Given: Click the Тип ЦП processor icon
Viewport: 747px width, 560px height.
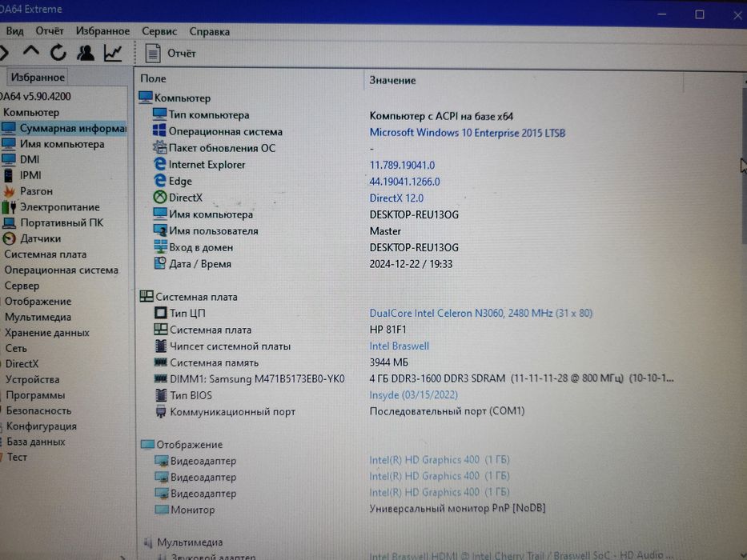Looking at the screenshot, I should coord(161,313).
